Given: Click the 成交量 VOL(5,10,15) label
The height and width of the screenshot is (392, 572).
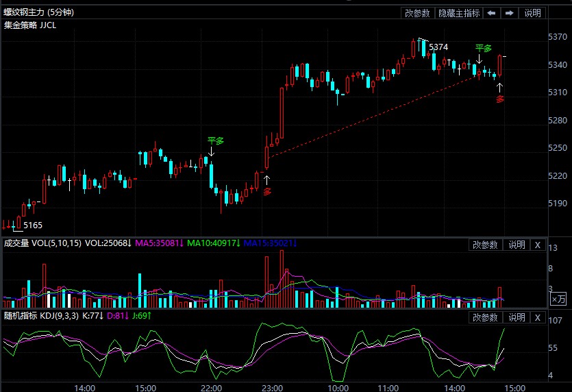Looking at the screenshot, I should [42, 243].
